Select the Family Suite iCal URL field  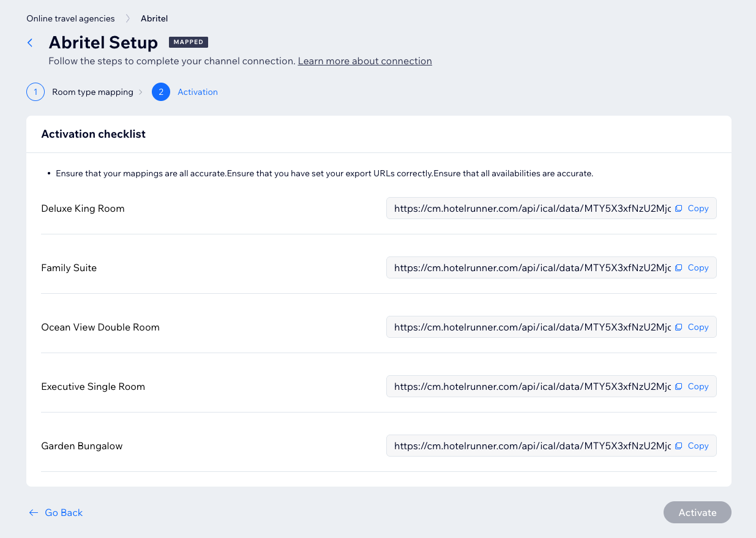(x=531, y=268)
